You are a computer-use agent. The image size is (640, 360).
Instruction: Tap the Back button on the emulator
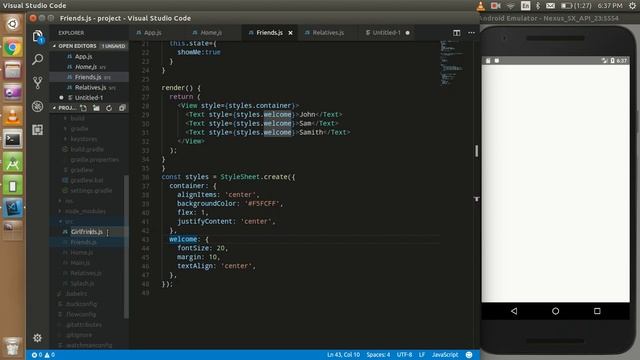tap(514, 311)
